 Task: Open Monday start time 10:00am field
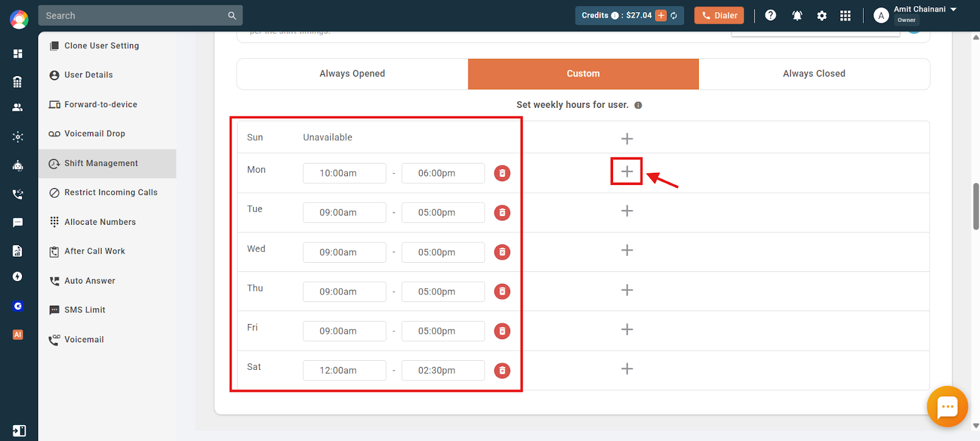344,173
